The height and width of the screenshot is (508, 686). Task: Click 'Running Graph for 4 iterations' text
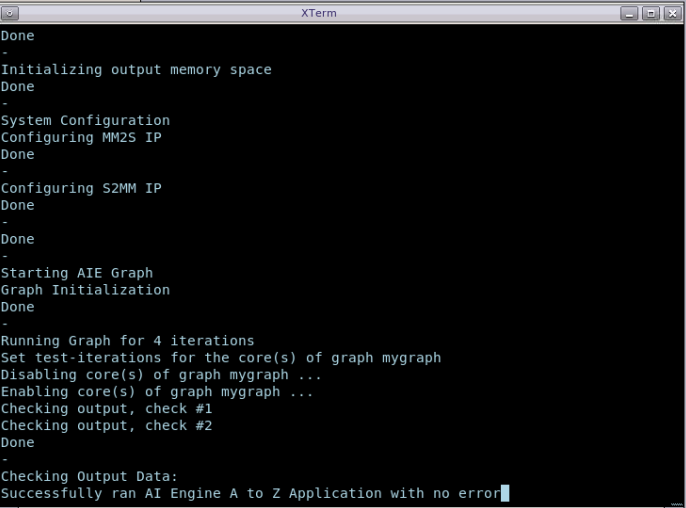pyautogui.click(x=128, y=341)
